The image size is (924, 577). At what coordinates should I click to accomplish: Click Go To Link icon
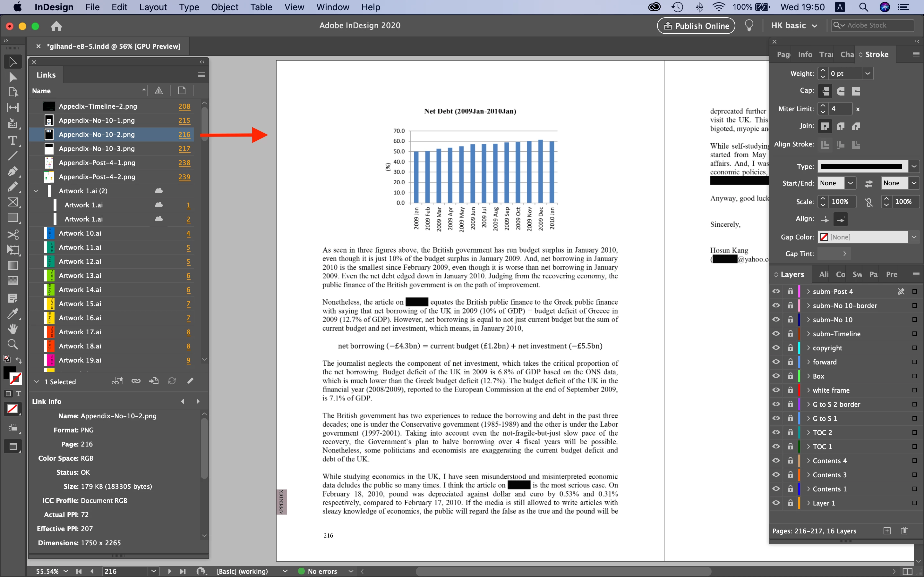(154, 381)
